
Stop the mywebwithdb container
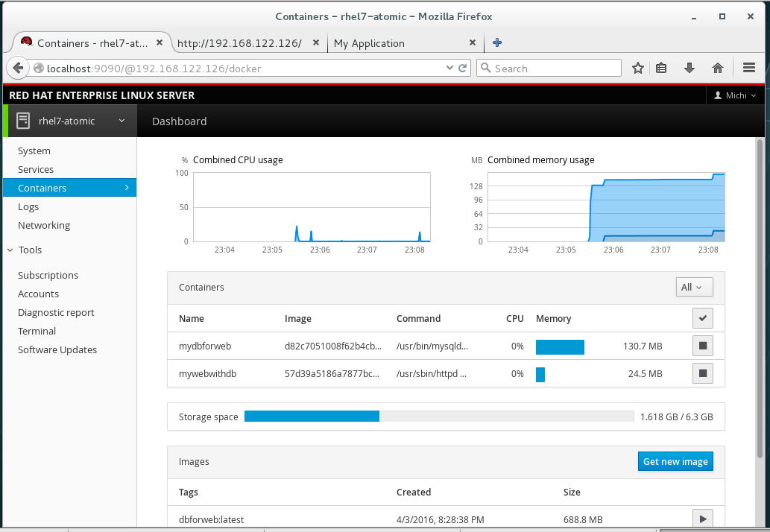pos(701,373)
